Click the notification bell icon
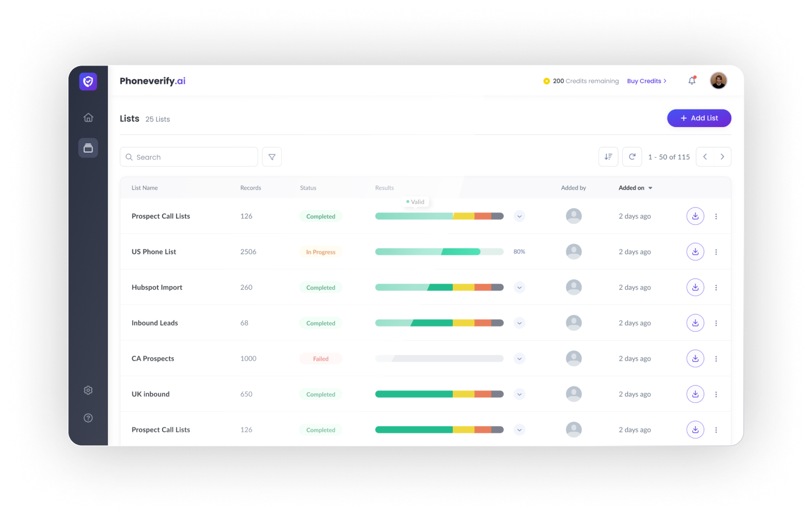 click(692, 81)
